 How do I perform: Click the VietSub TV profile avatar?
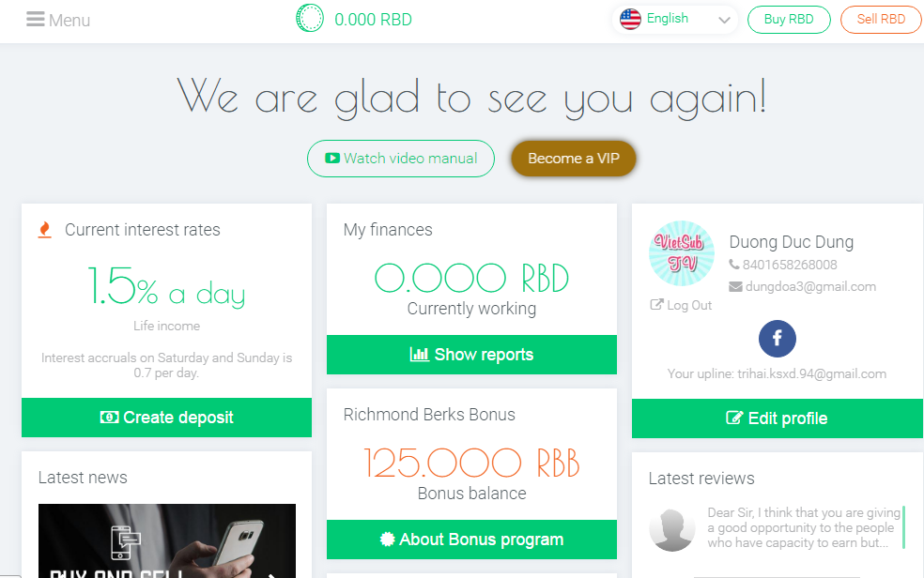[x=682, y=253]
